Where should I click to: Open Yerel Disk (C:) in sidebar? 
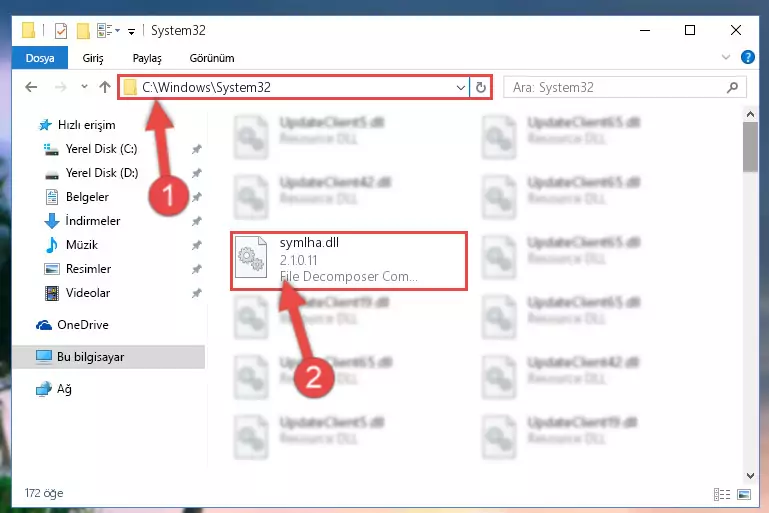point(101,149)
